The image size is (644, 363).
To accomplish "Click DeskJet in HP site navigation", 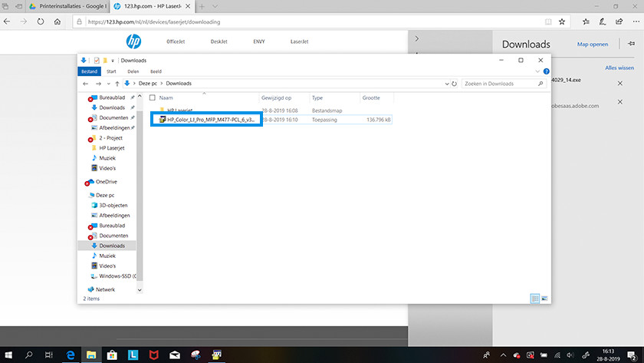I will coord(219,41).
